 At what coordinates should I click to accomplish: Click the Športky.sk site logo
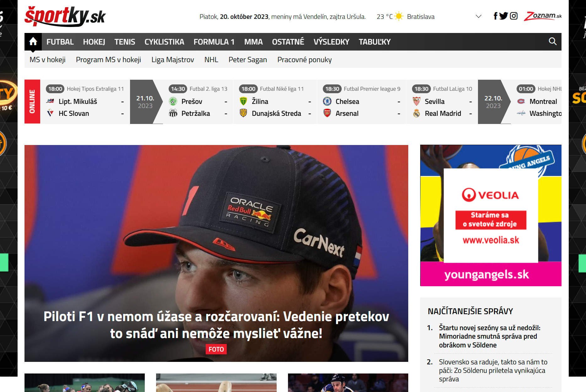(x=65, y=16)
